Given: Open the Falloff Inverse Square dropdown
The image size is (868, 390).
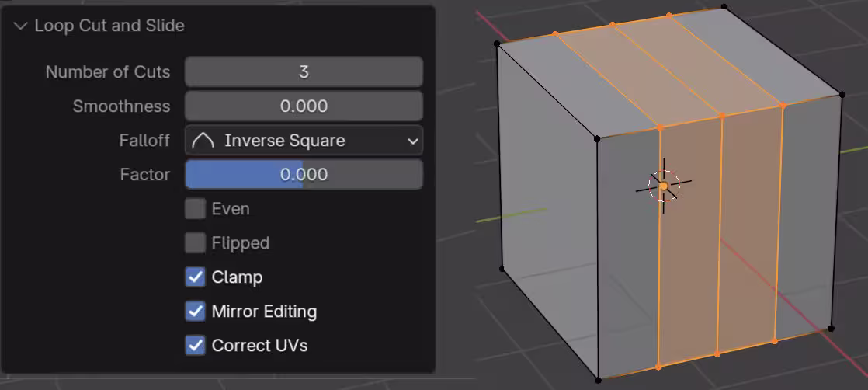Looking at the screenshot, I should tap(304, 140).
